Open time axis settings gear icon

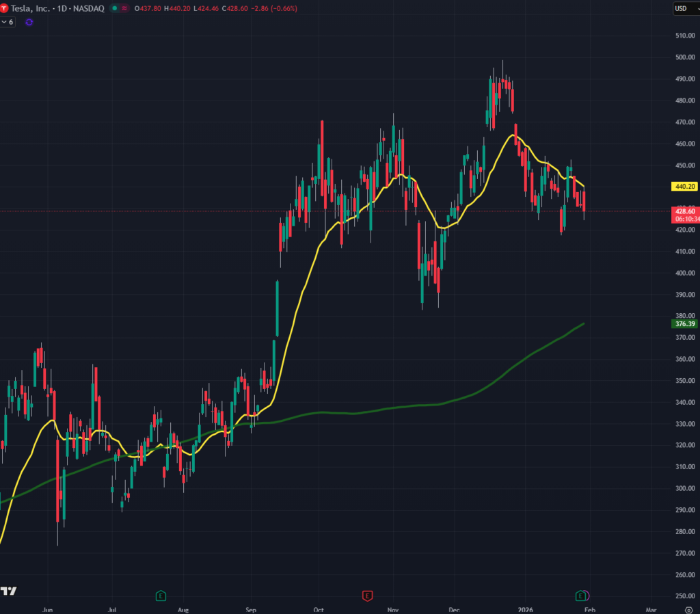pyautogui.click(x=688, y=609)
